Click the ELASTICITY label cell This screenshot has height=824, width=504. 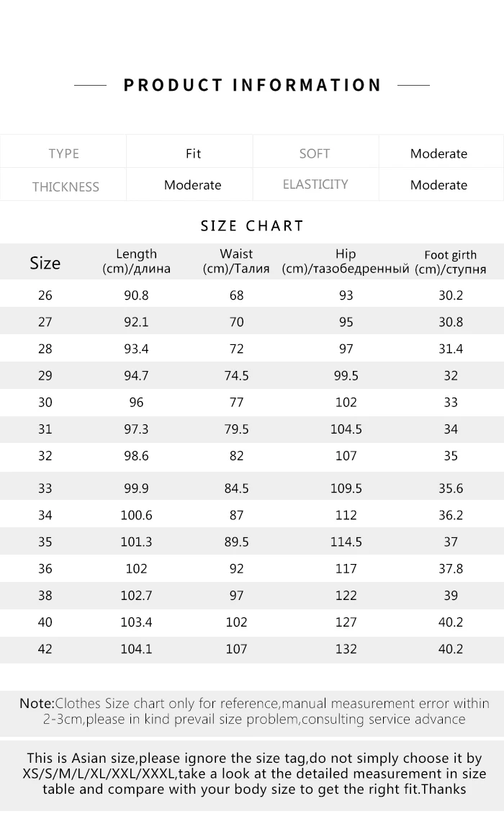point(315,185)
